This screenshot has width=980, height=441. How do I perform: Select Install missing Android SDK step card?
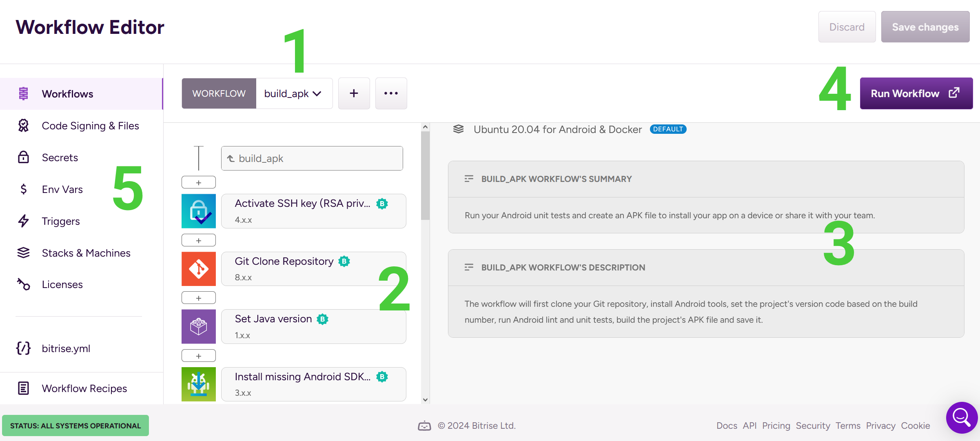(313, 384)
